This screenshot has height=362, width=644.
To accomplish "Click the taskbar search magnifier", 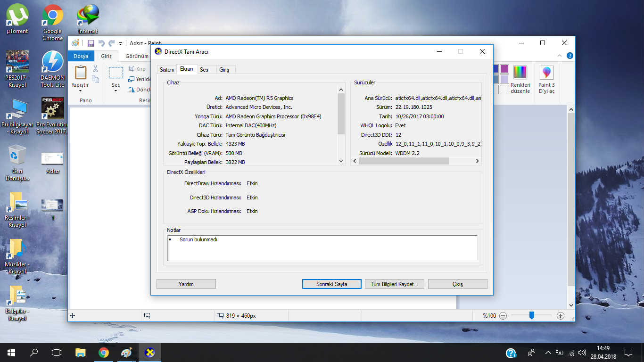I will coord(34,353).
